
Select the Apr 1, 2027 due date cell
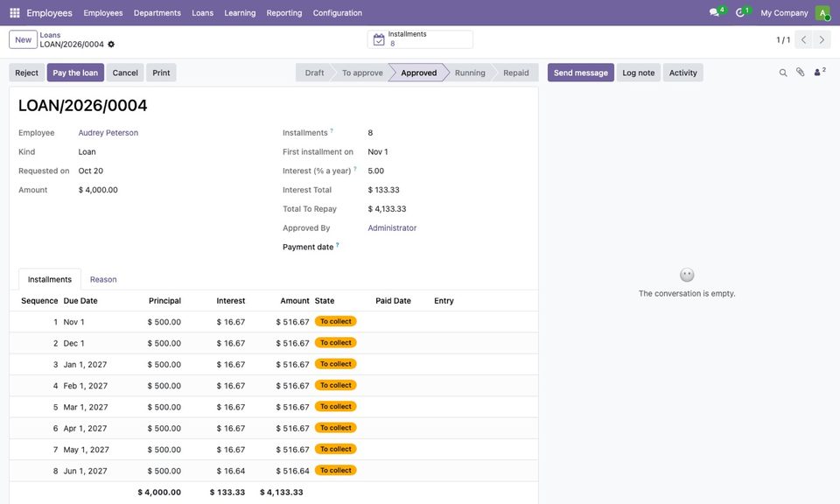85,429
